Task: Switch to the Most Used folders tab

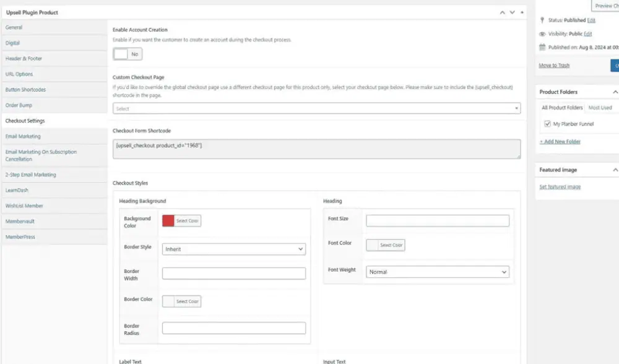Action: click(599, 108)
